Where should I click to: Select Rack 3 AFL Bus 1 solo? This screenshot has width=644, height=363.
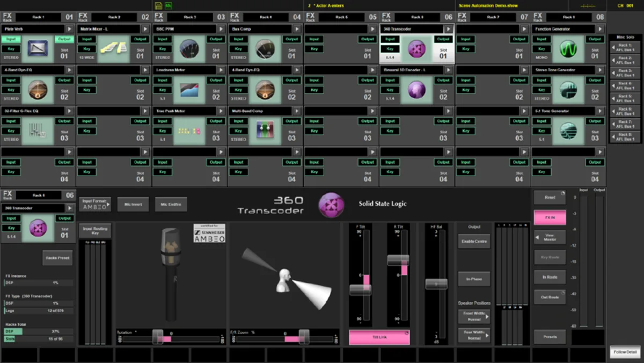(x=625, y=74)
